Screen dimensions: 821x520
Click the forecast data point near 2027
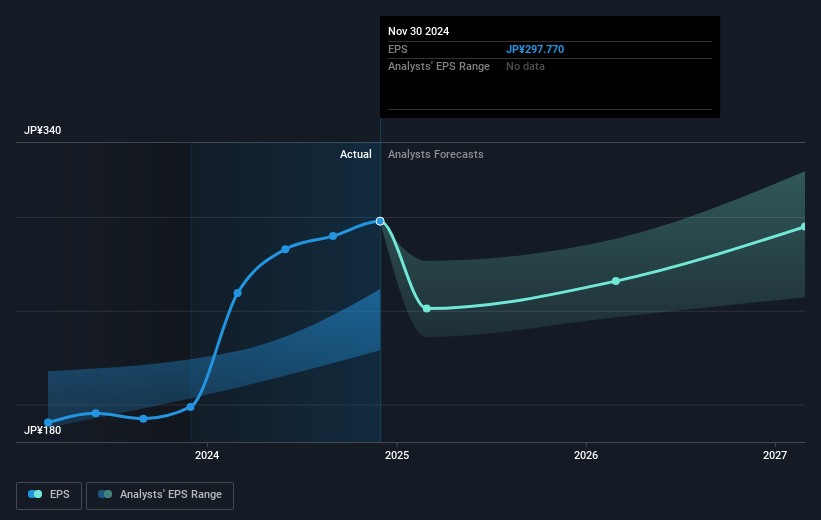[804, 227]
